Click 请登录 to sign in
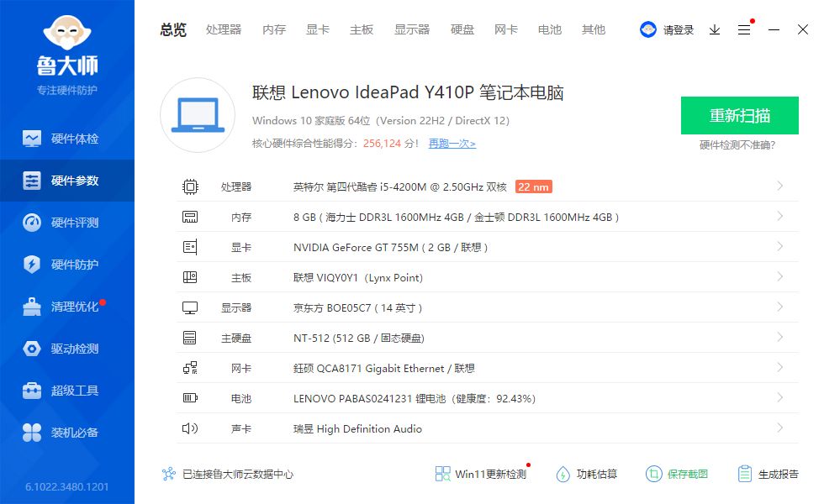824x504 pixels. (679, 30)
